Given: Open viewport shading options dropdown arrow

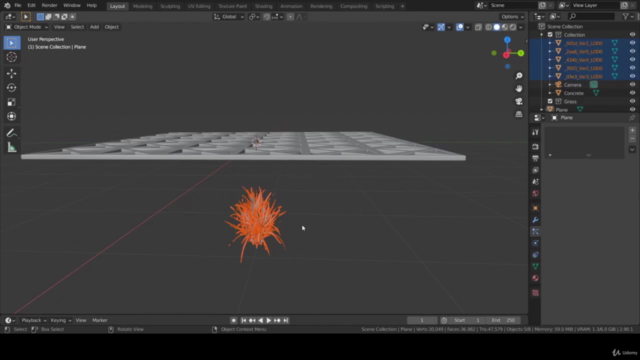Looking at the screenshot, I should coord(521,27).
